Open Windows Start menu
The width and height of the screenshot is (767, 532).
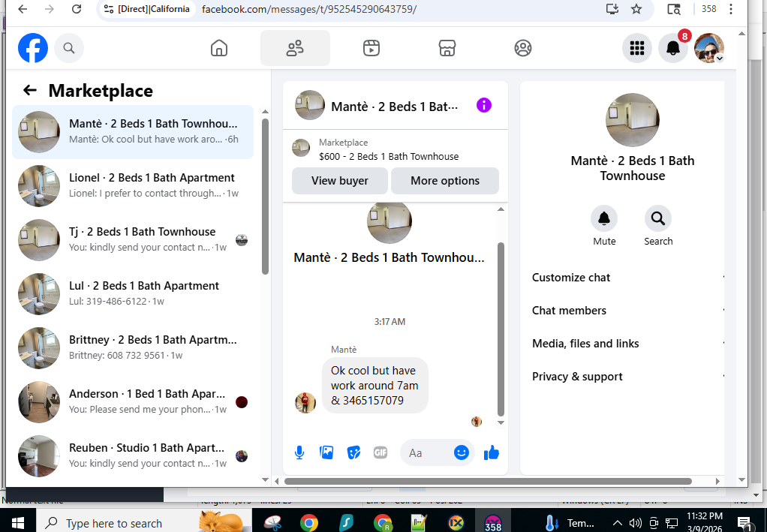click(17, 523)
